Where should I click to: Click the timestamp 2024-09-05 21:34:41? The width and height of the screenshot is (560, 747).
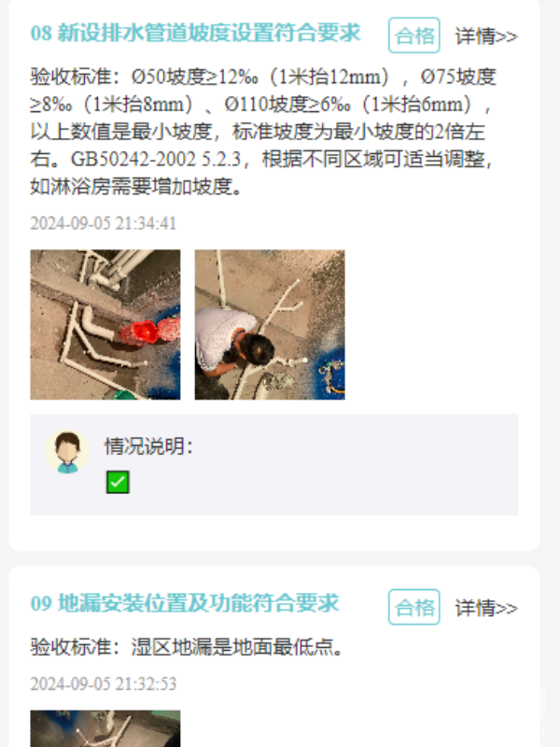104,223
